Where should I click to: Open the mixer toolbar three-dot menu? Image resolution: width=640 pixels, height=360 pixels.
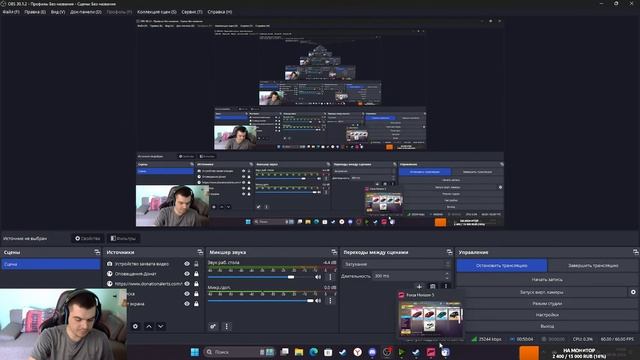tap(227, 326)
